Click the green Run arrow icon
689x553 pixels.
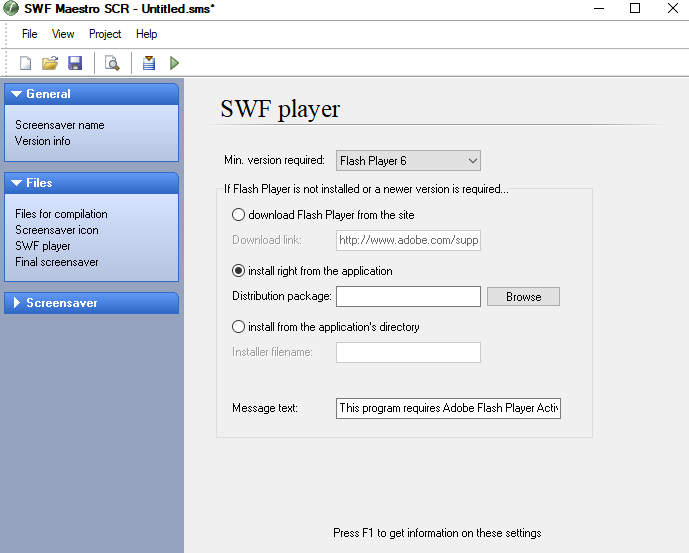(174, 63)
